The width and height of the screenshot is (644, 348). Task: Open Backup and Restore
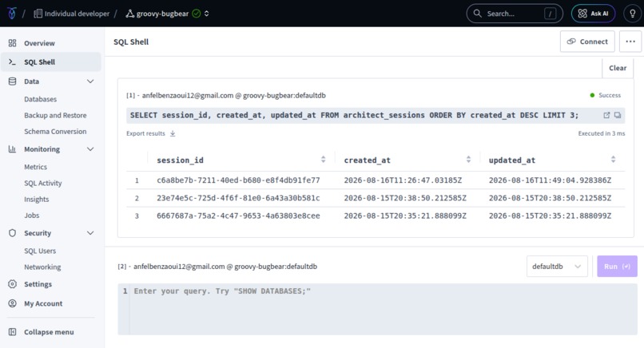point(55,115)
